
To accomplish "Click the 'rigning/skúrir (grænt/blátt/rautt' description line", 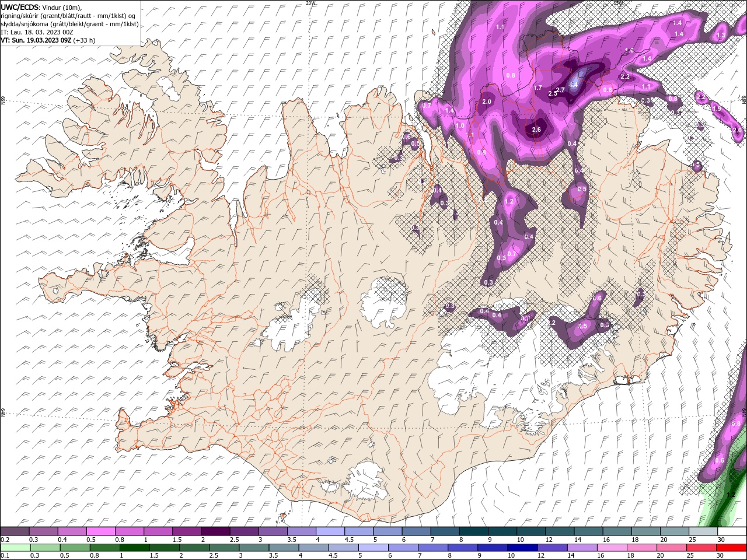I will click(68, 15).
